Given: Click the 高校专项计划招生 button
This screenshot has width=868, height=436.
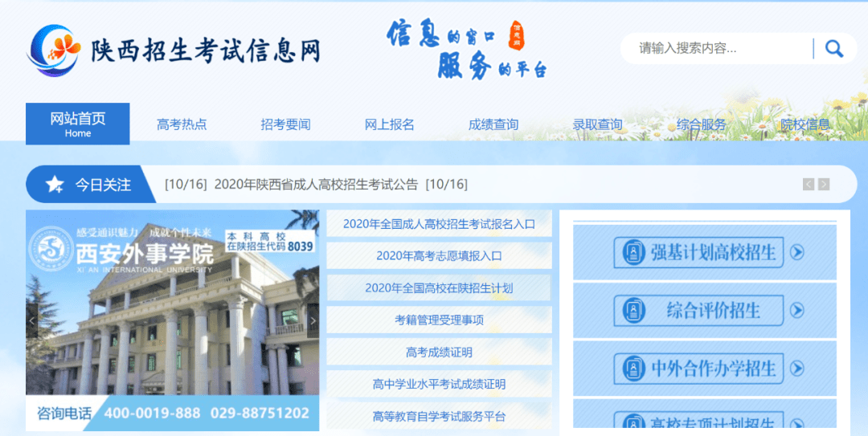Looking at the screenshot, I should coord(698,420).
